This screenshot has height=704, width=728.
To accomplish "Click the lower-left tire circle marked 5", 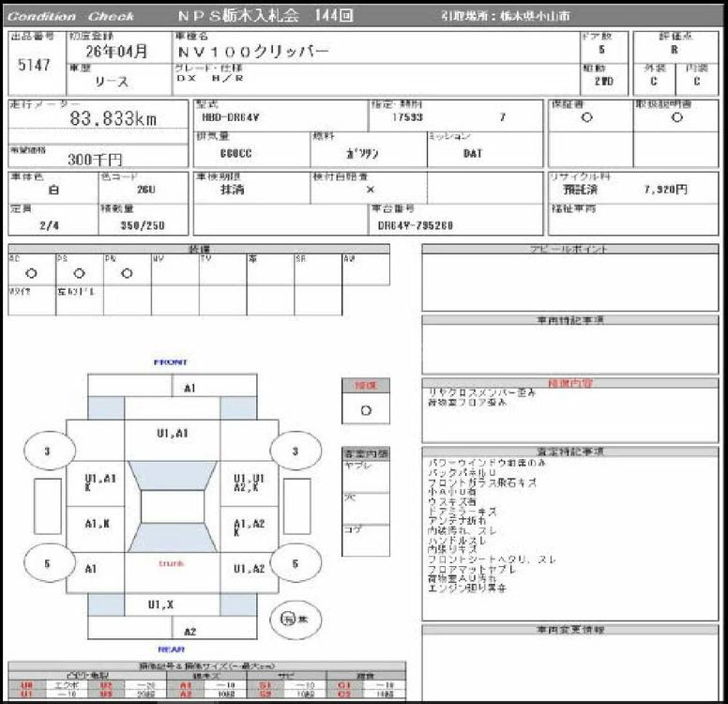I will point(51,562).
